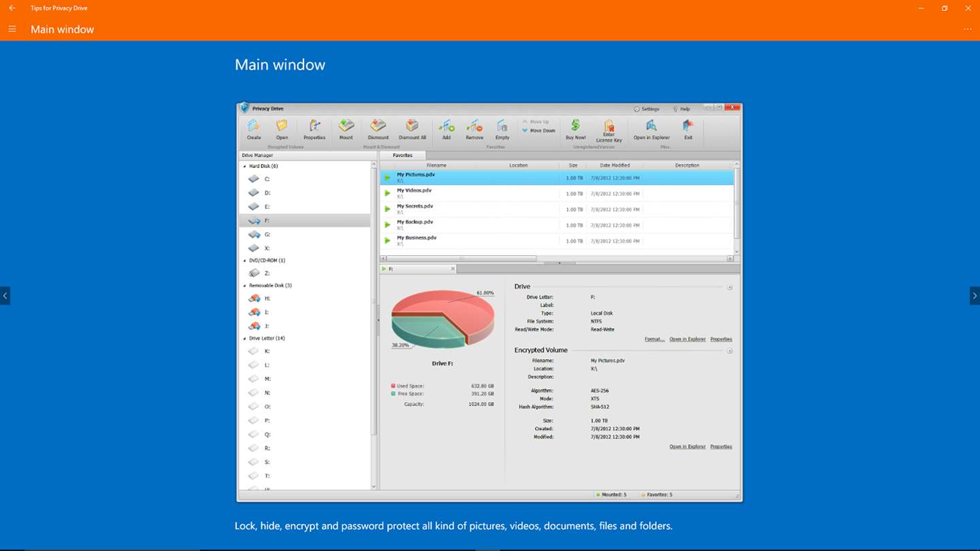Select DVD drive Z: in the tree

(304, 273)
